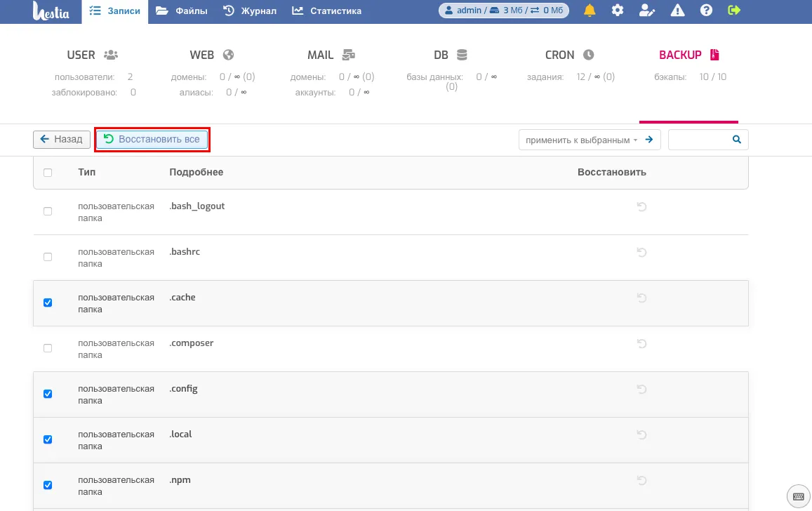Click the DB database icon

pyautogui.click(x=462, y=55)
